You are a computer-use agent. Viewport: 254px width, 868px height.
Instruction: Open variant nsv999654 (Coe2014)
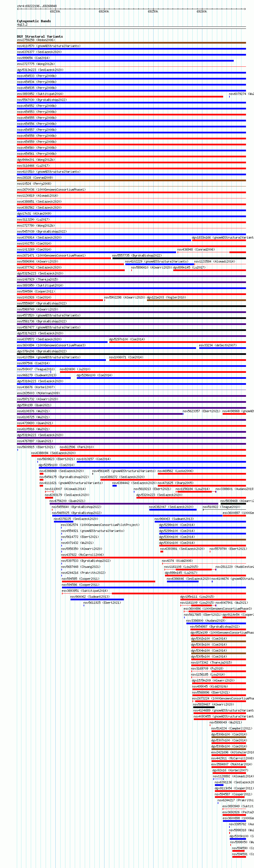click(x=33, y=58)
